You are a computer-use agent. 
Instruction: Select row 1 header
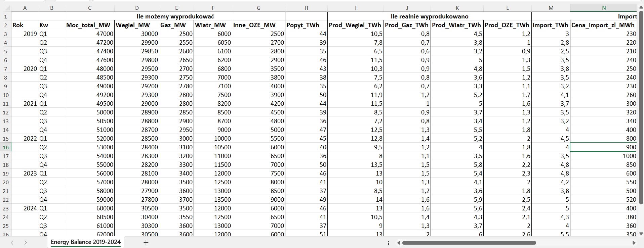[x=6, y=16]
